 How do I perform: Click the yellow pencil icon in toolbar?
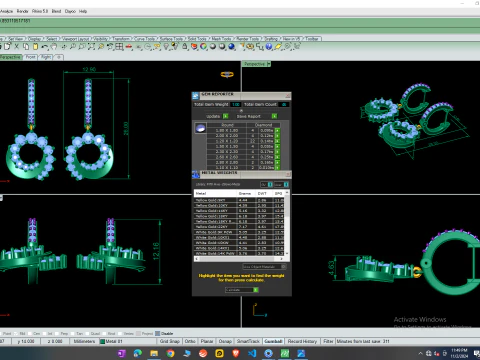point(278,47)
